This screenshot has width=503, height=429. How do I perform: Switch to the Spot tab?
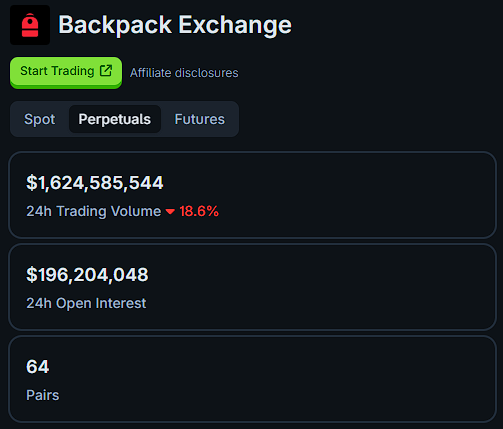pyautogui.click(x=40, y=119)
